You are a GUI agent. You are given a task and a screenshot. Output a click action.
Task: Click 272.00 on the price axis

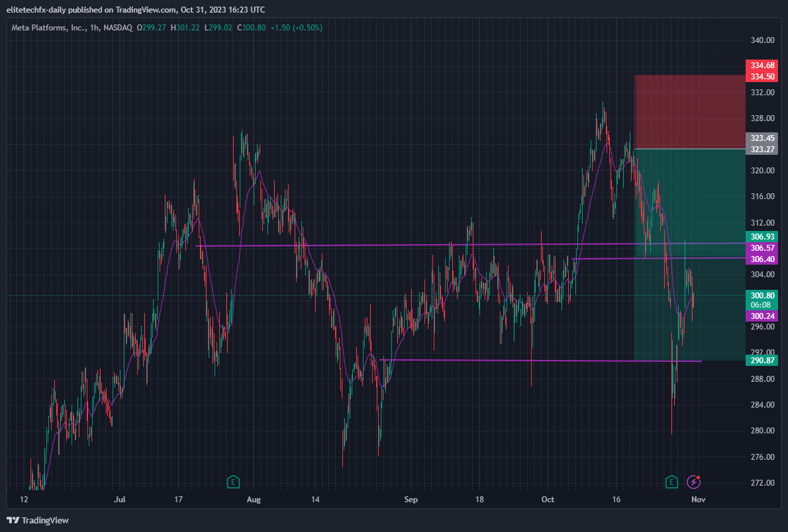[x=762, y=483]
